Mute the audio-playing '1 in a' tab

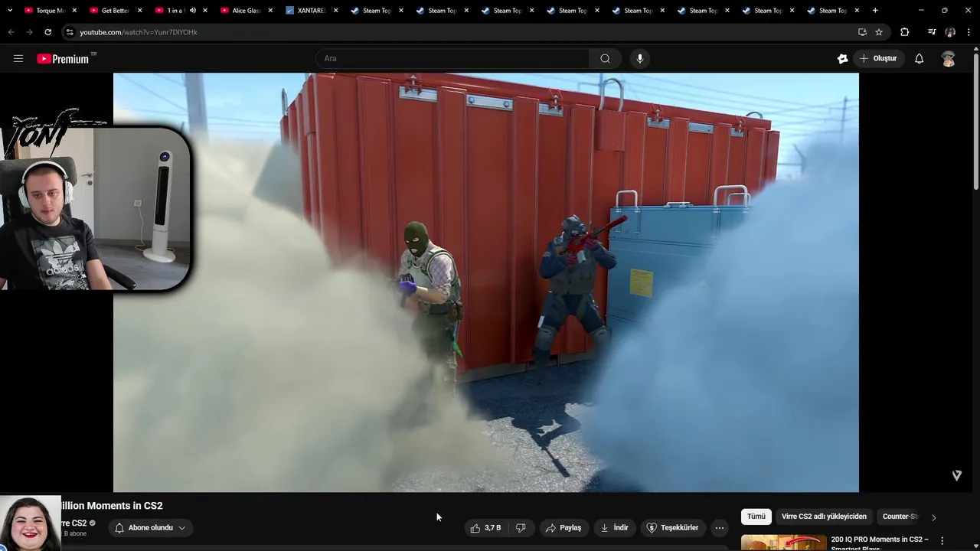tap(193, 11)
